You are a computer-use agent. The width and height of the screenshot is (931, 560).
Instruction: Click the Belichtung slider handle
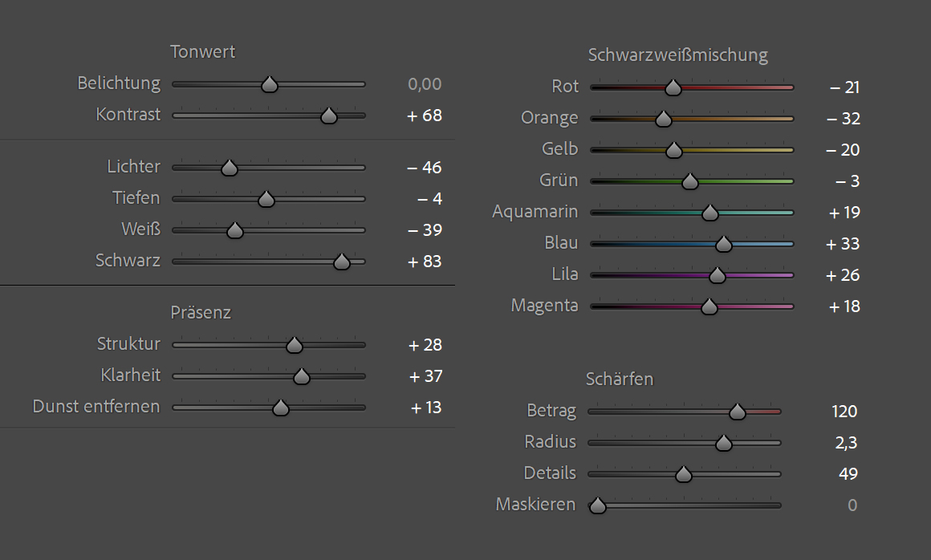tap(270, 84)
